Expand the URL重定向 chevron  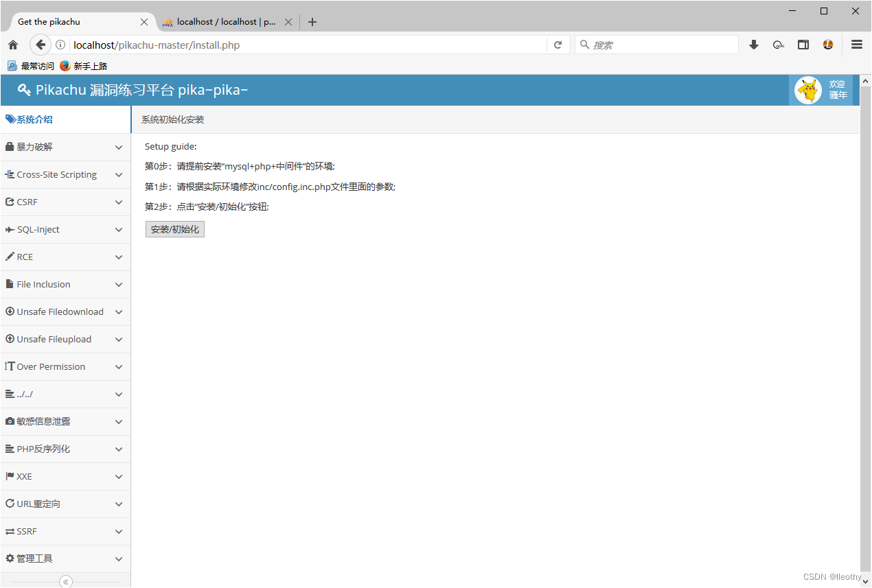pos(119,504)
